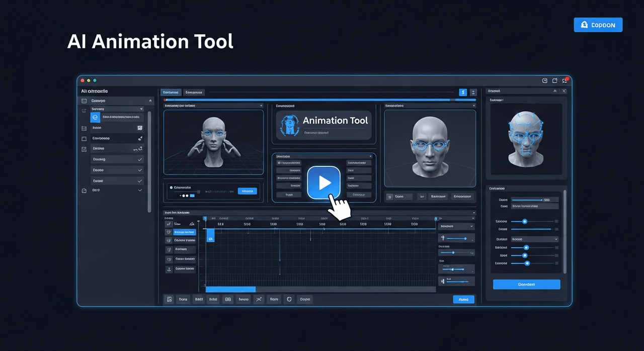The height and width of the screenshot is (351, 644).
Task: Switch to the first tab above the viewport
Action: pyautogui.click(x=171, y=93)
